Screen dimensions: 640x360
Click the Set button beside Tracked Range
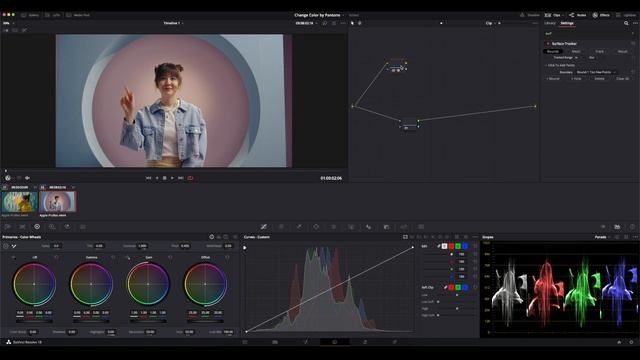pyautogui.click(x=591, y=58)
